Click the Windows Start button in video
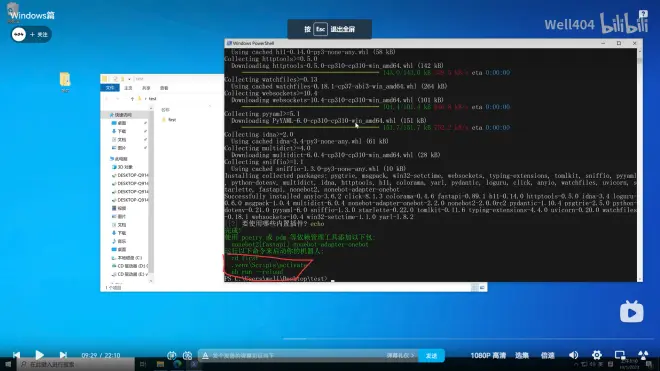This screenshot has height=371, width=660. [8, 364]
